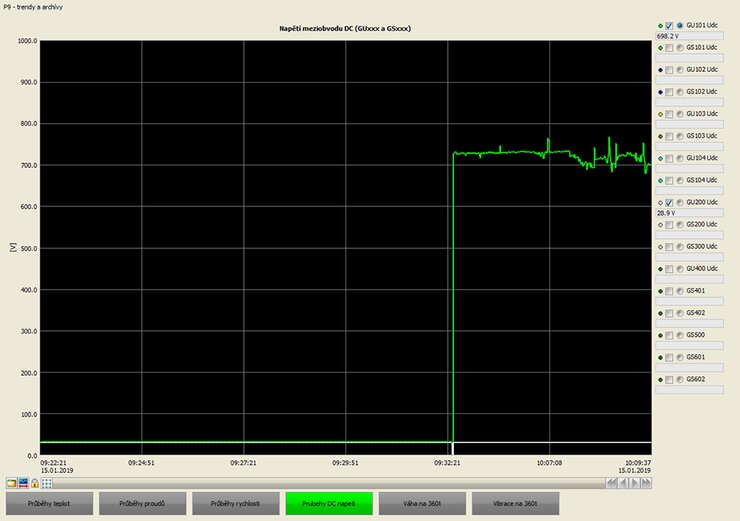Screen dimensions: 740x521
Task: Open the Průběhy teplot view
Action: 49,504
